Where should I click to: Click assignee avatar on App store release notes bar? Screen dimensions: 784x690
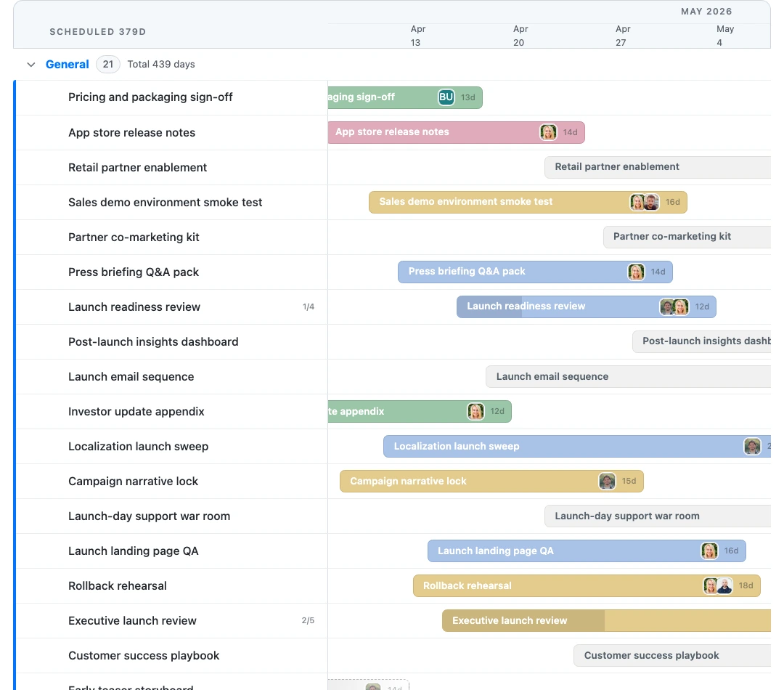pos(548,132)
